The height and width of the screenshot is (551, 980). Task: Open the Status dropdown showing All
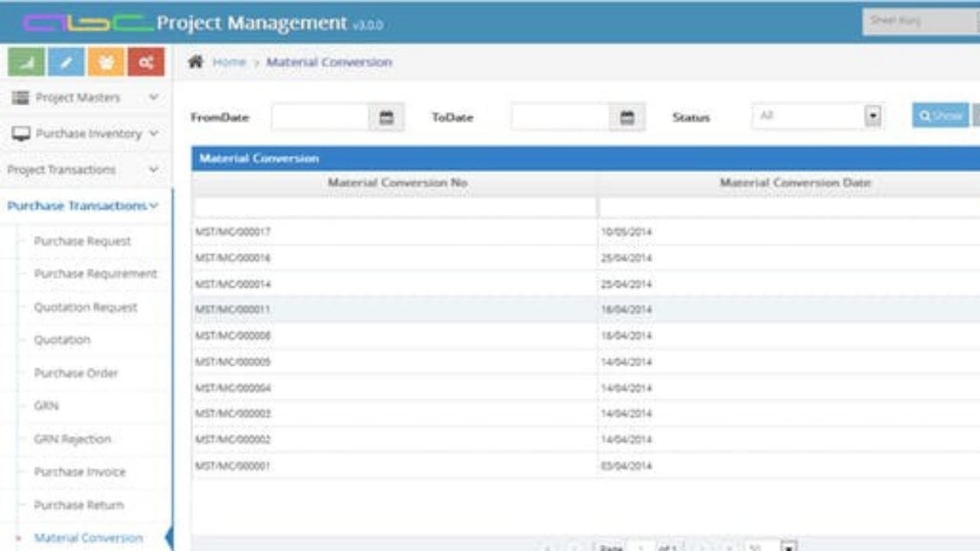(x=818, y=116)
